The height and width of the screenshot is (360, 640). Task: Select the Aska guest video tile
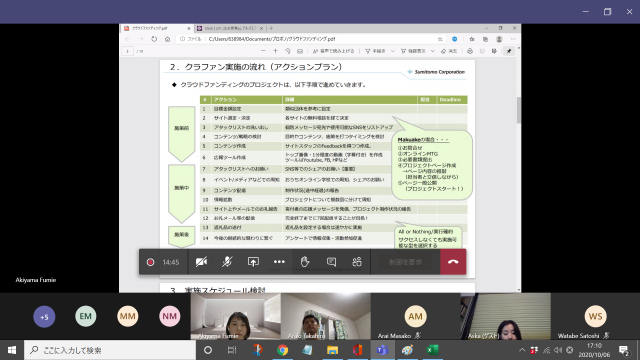506,316
